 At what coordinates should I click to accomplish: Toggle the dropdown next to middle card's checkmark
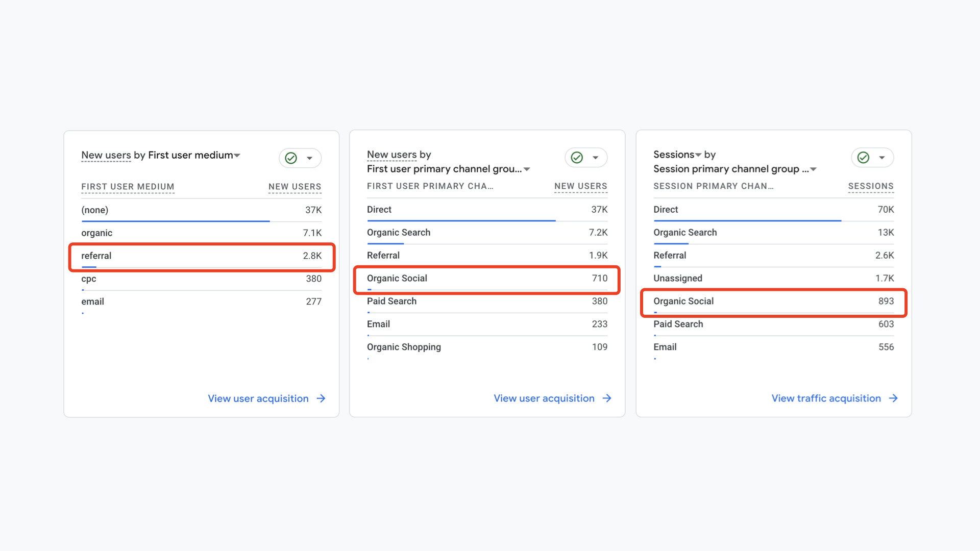[x=596, y=158]
